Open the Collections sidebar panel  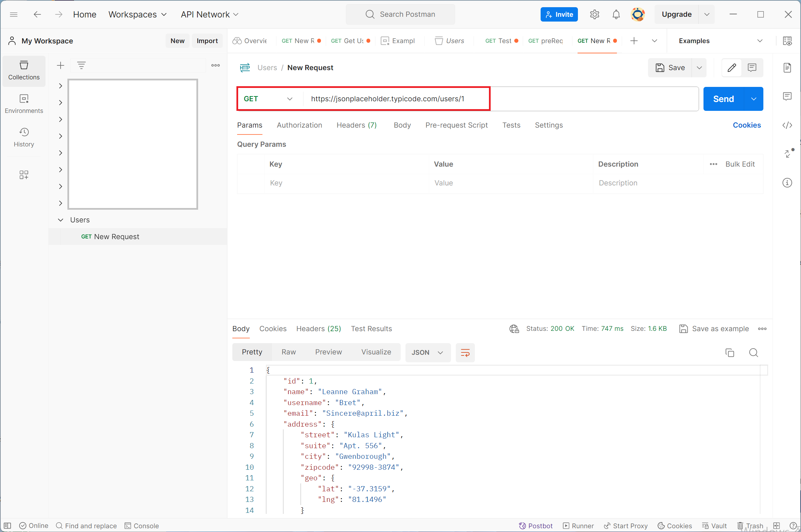coord(24,70)
